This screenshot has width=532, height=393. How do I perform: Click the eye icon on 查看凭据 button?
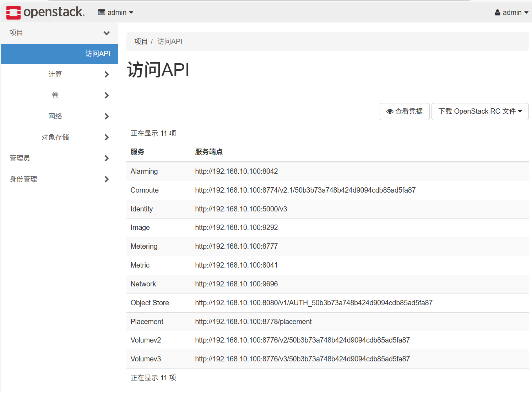(x=389, y=111)
